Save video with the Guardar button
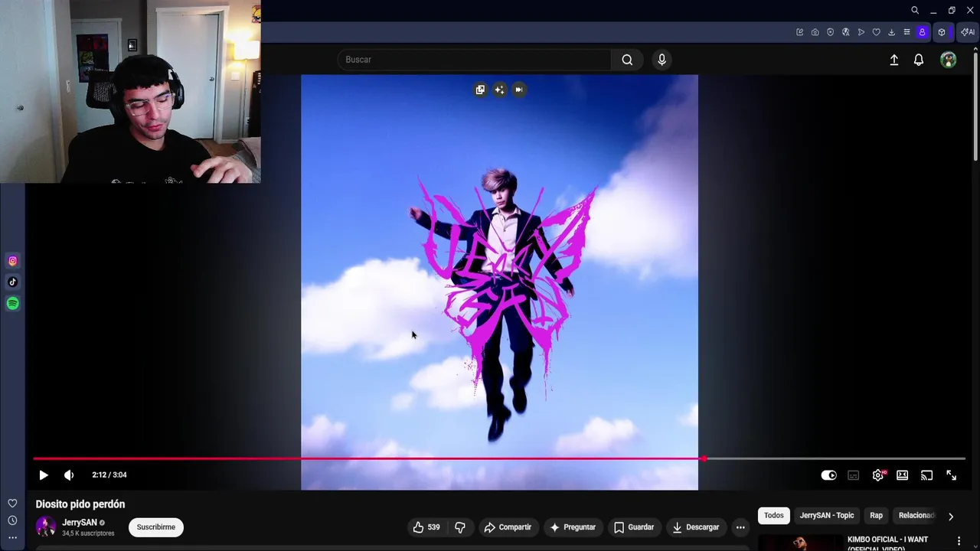Image resolution: width=980 pixels, height=551 pixels. 634,527
